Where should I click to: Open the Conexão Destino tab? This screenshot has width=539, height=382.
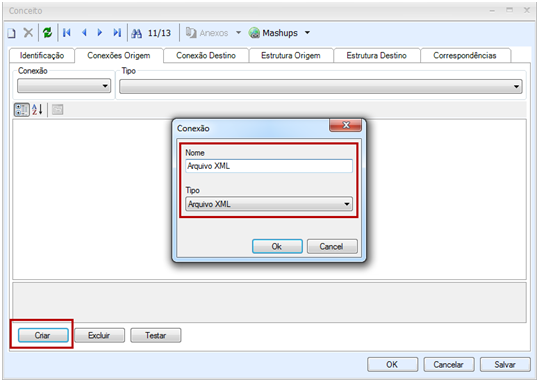(x=206, y=56)
